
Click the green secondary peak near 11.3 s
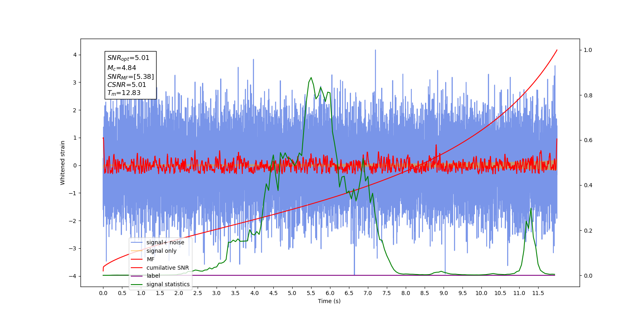(x=531, y=208)
